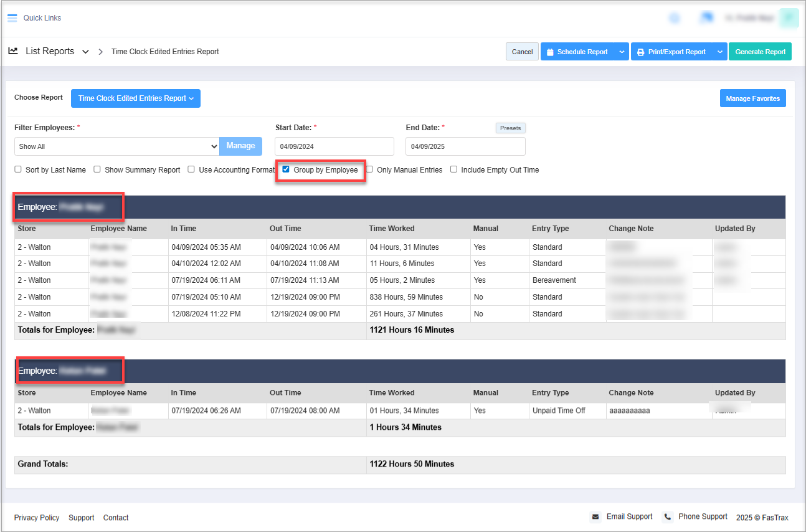Click the calendar icon on Schedule Report
Viewport: 806px width, 532px height.
click(550, 52)
